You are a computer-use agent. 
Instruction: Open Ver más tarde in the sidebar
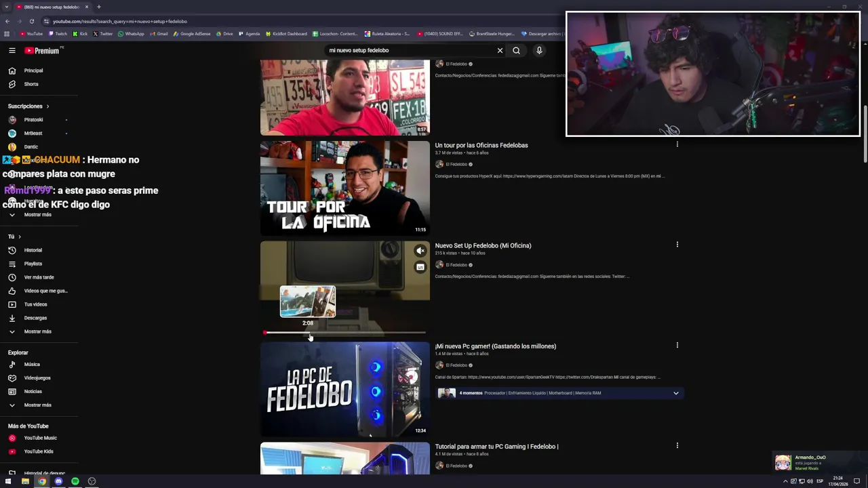39,277
